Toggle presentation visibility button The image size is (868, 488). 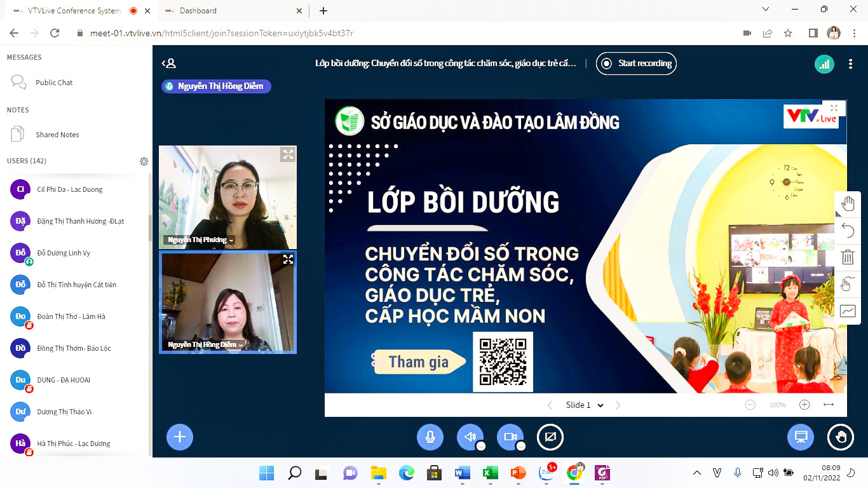tap(801, 437)
